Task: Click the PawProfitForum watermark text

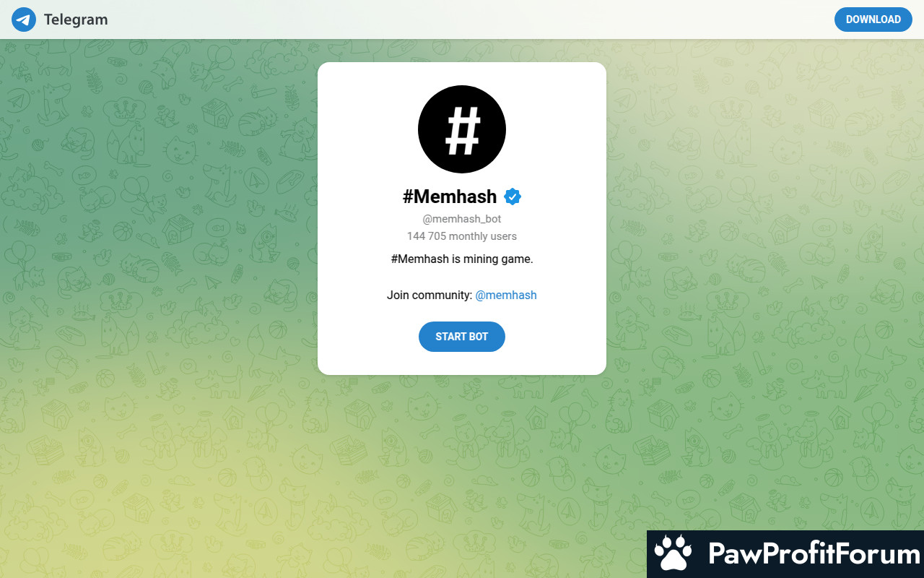Action: coord(814,553)
